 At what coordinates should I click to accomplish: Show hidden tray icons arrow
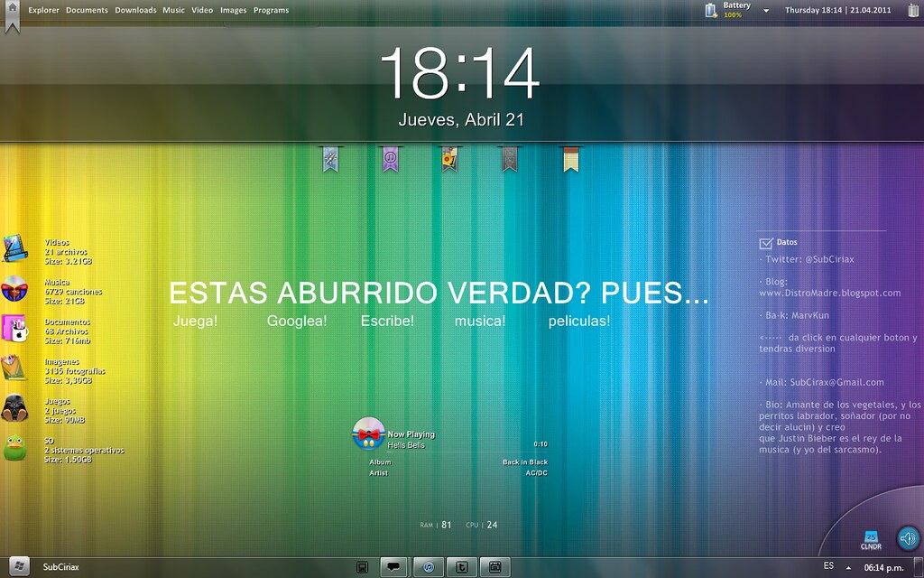tap(848, 568)
